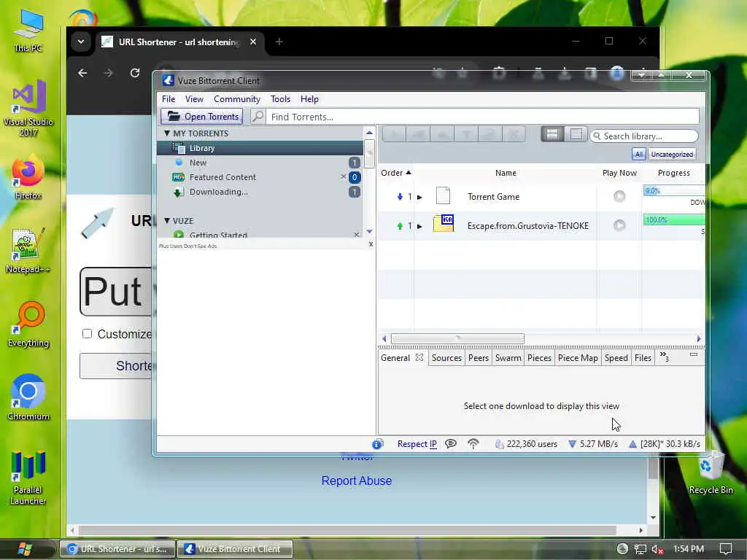Click Play Now for Torrent Game
Screen dimensions: 747x560
point(619,196)
